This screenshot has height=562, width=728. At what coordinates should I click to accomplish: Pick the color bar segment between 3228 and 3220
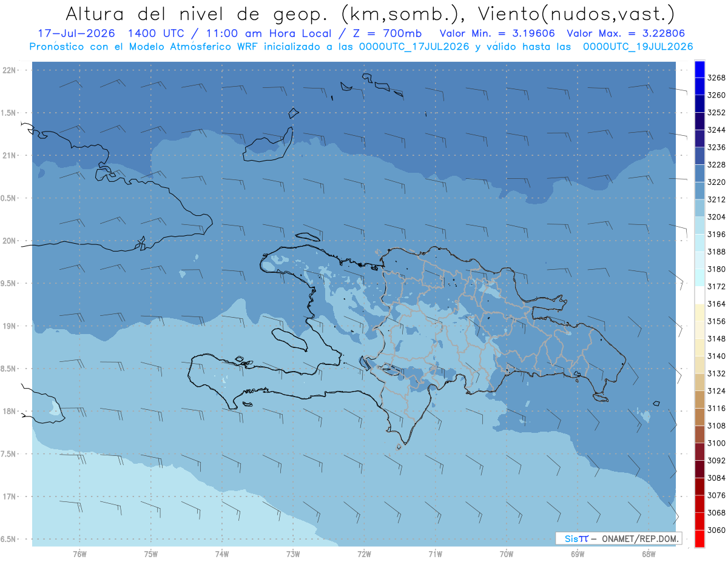[x=699, y=173]
